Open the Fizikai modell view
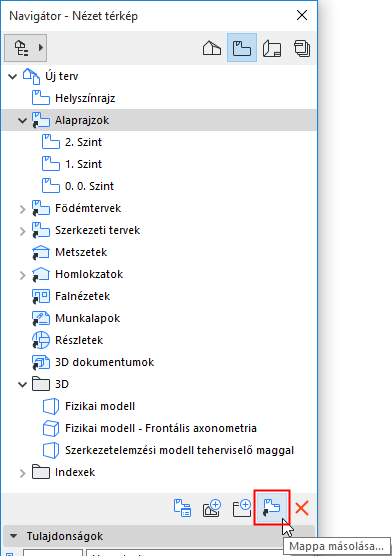The width and height of the screenshot is (392, 556). (x=100, y=406)
